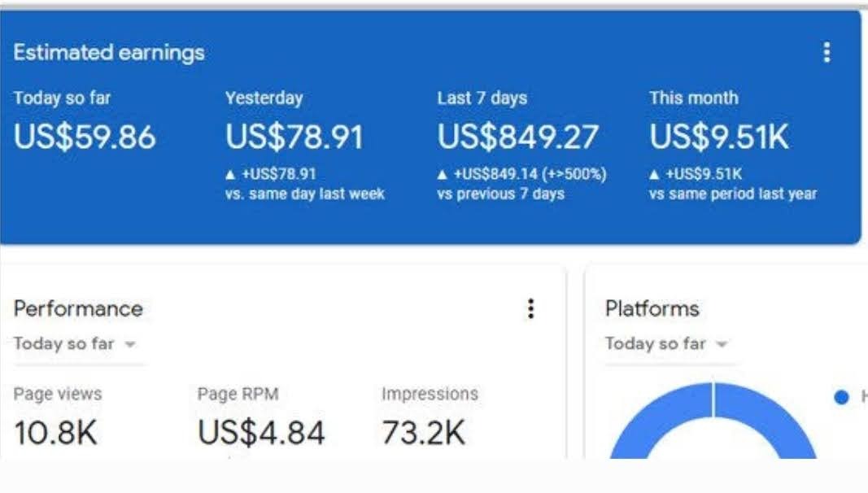
Task: Click up arrow beside +US$9.51K change
Action: tap(655, 174)
